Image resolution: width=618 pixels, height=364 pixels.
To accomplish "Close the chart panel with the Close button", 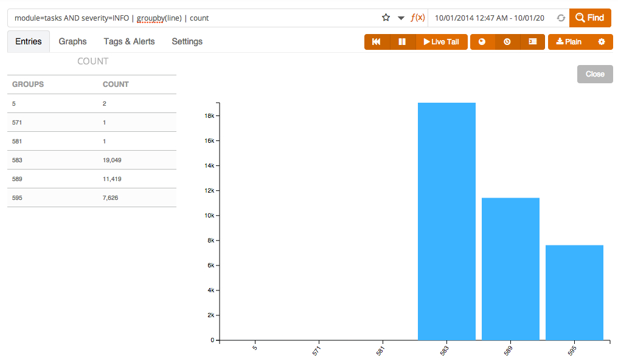I will 595,74.
